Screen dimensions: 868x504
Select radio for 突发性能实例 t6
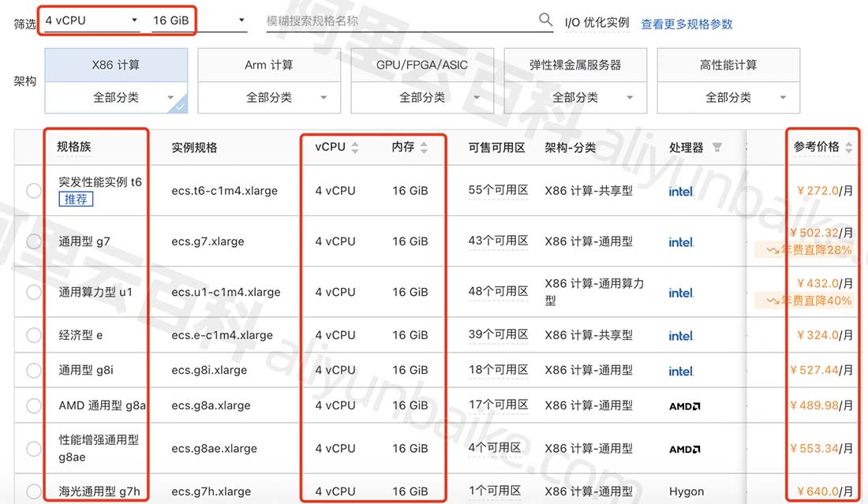34,191
